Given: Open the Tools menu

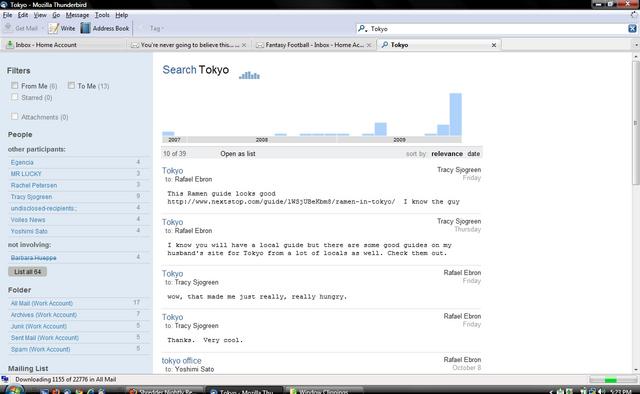Looking at the screenshot, I should coord(102,15).
